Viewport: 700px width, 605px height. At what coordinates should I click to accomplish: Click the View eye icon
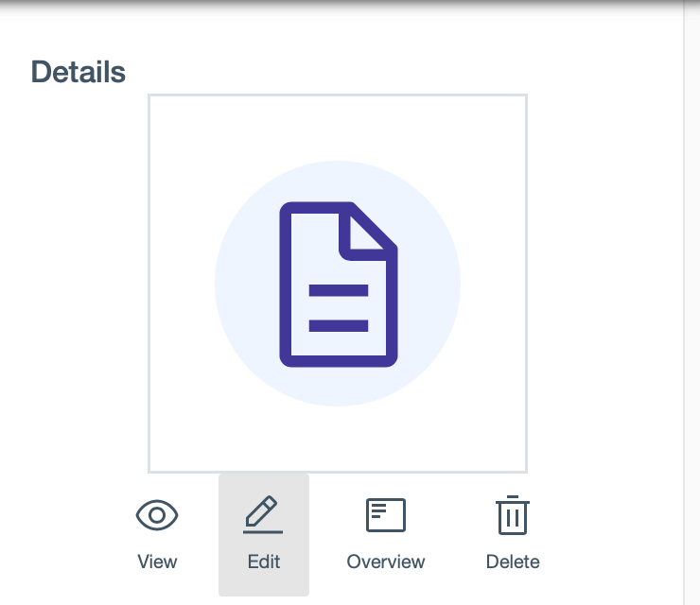pos(157,515)
